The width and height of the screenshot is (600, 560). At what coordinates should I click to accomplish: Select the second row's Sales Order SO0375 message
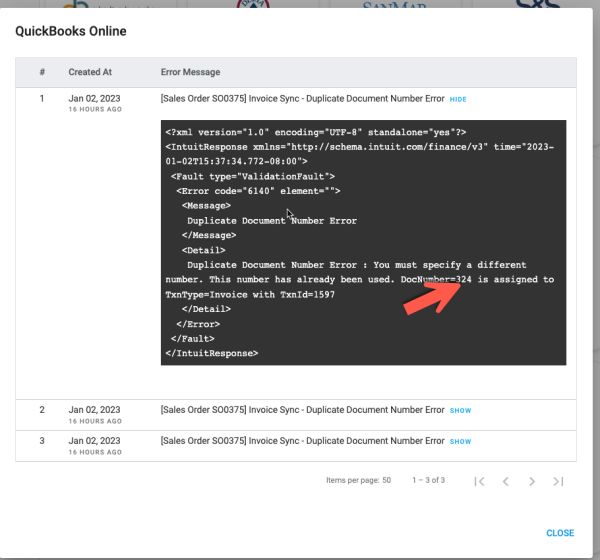point(302,410)
